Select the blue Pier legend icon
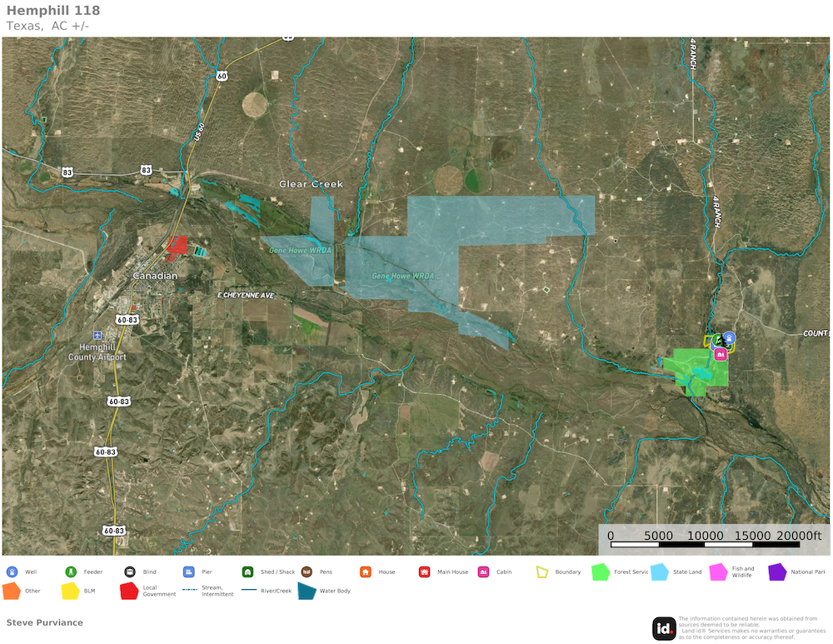The image size is (833, 644). 188,572
